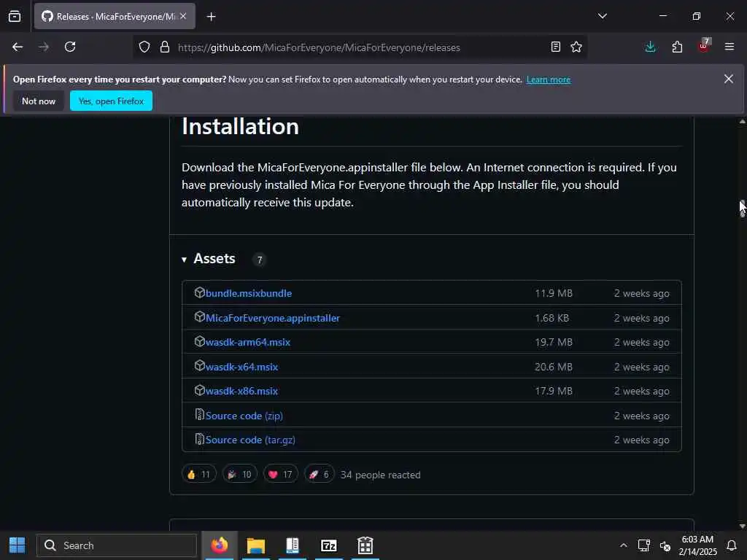Click the rocket reaction 6
This screenshot has width=747, height=560.
pyautogui.click(x=320, y=474)
